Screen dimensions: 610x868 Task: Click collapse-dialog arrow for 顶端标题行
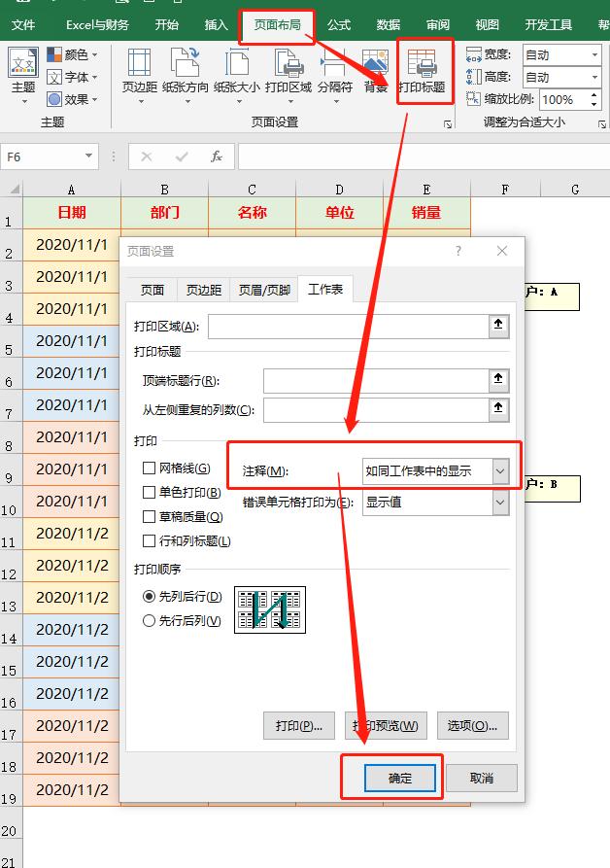tap(498, 380)
